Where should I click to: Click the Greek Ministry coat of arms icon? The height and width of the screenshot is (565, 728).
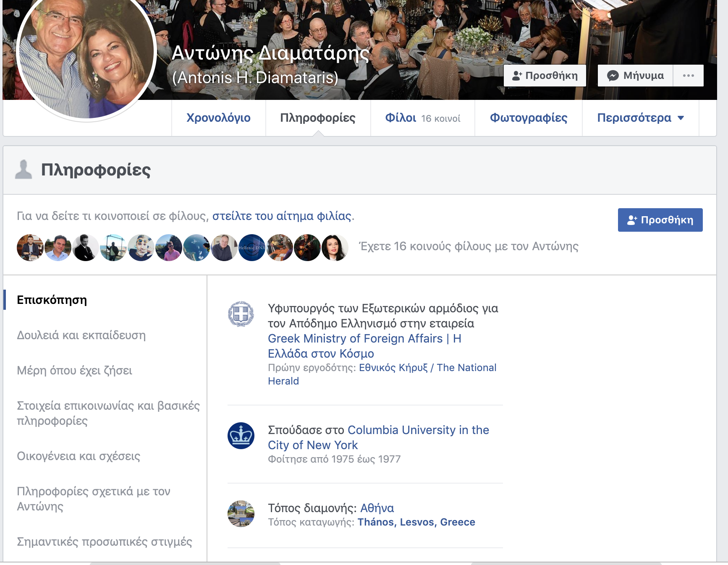(241, 314)
